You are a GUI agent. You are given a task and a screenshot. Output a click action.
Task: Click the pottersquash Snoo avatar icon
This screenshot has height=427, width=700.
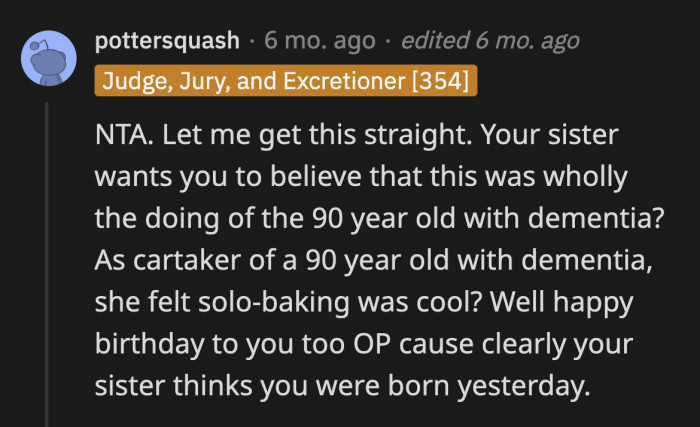pos(48,58)
